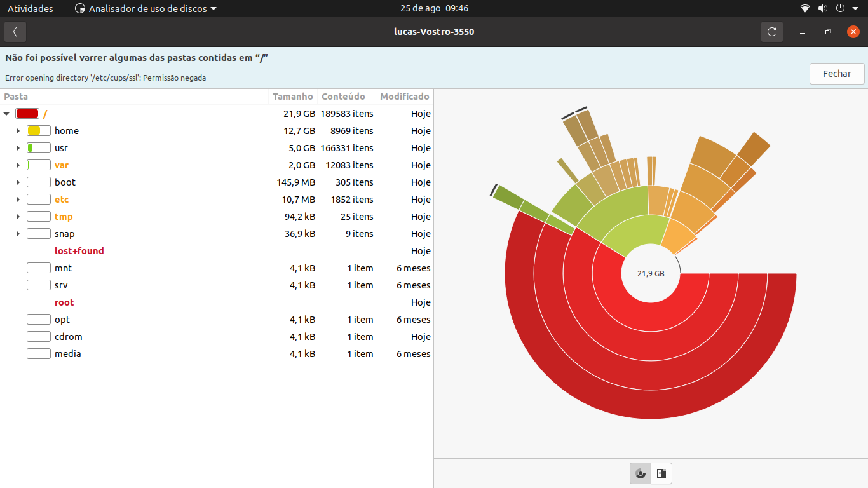Click the usage bar of var row
This screenshot has height=488, width=868.
tap(39, 165)
